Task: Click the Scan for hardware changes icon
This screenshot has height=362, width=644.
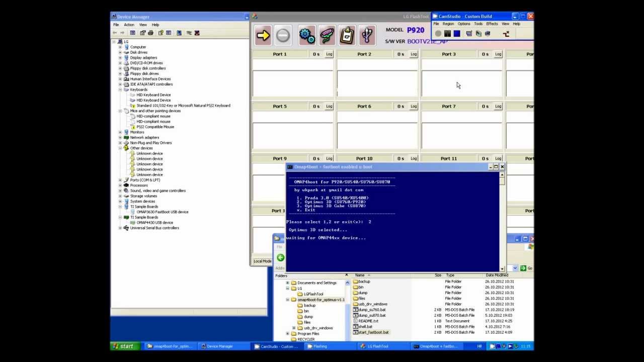Action: pos(179,33)
